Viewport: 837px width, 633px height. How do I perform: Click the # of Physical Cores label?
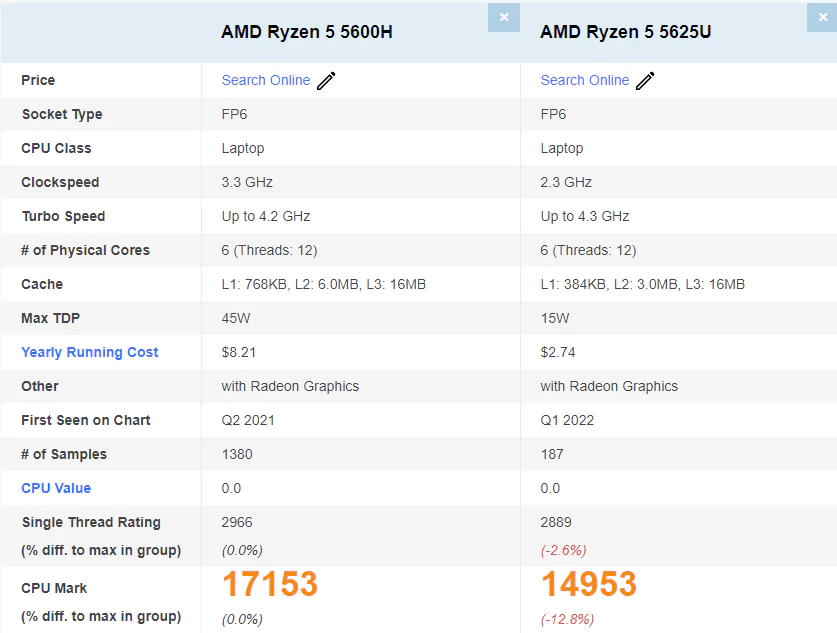click(x=85, y=250)
